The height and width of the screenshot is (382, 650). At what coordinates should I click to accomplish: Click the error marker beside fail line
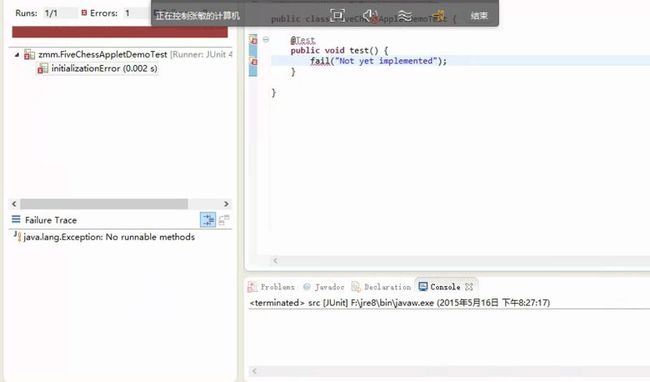click(x=253, y=61)
